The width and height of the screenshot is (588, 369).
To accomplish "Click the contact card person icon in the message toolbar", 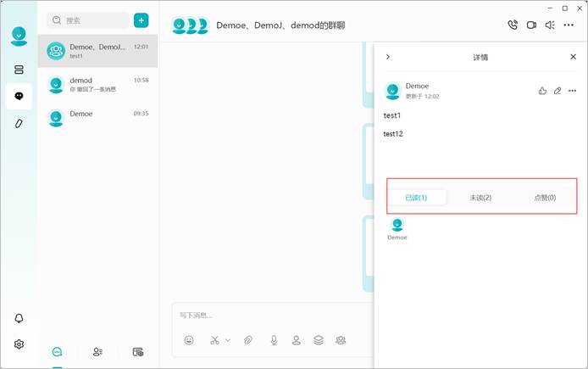I will tap(297, 340).
